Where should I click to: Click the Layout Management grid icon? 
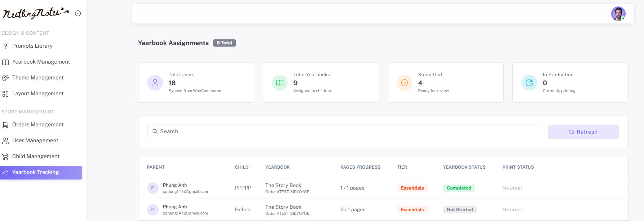(5, 94)
